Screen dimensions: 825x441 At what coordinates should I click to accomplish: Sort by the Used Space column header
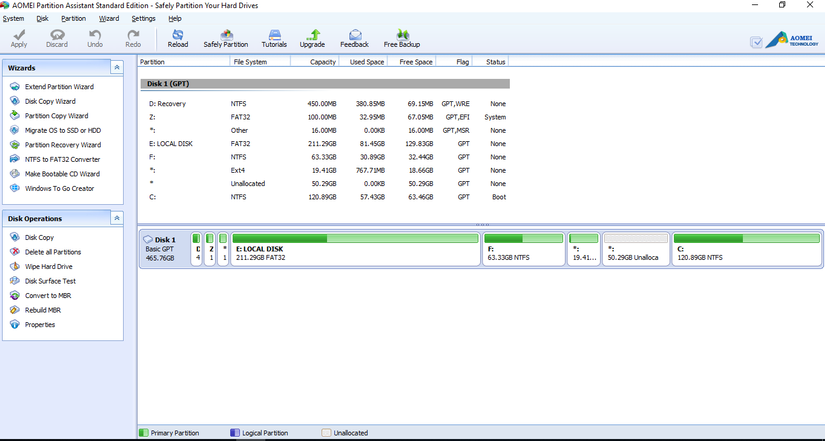(363, 62)
